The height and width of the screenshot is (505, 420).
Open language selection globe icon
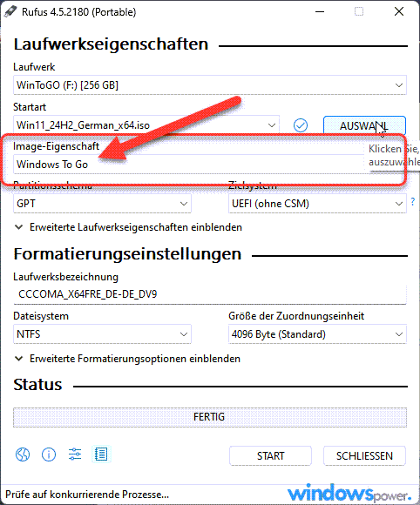(23, 454)
